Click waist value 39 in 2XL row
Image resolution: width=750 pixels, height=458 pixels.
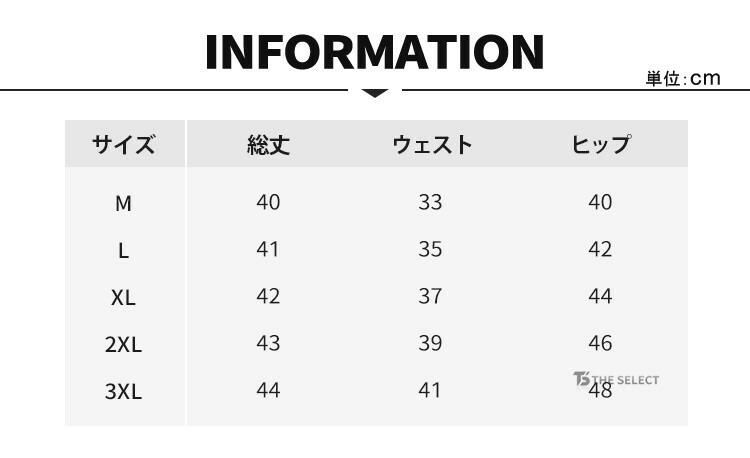pyautogui.click(x=430, y=343)
